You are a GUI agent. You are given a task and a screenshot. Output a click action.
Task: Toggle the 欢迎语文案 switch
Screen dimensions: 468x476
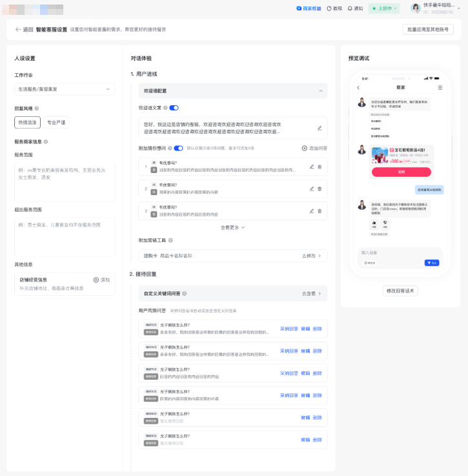click(174, 108)
